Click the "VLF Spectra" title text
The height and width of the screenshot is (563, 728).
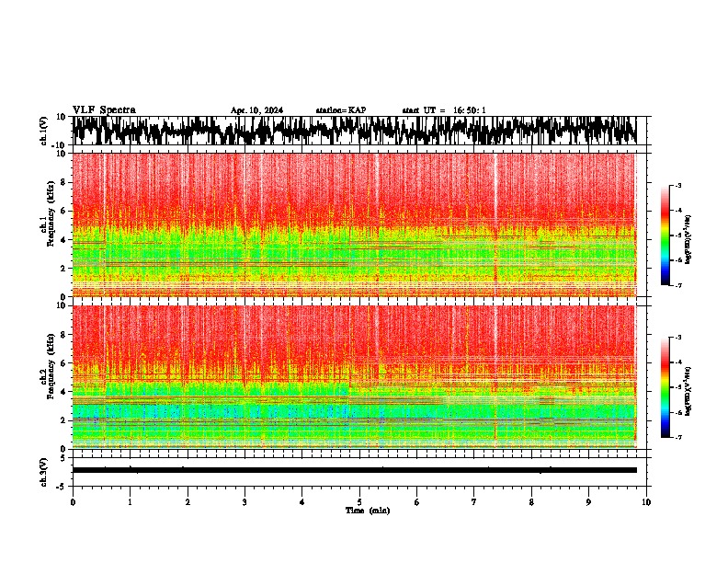point(104,109)
